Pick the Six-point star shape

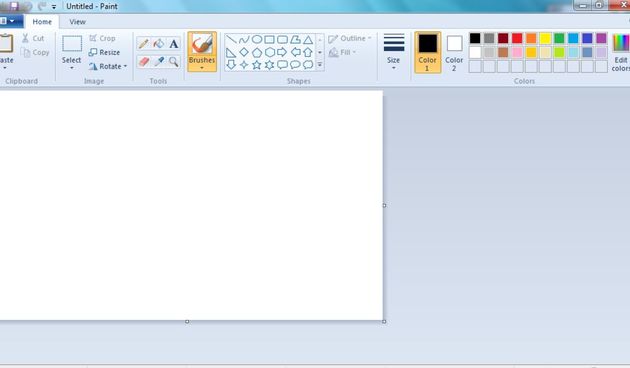(x=270, y=64)
